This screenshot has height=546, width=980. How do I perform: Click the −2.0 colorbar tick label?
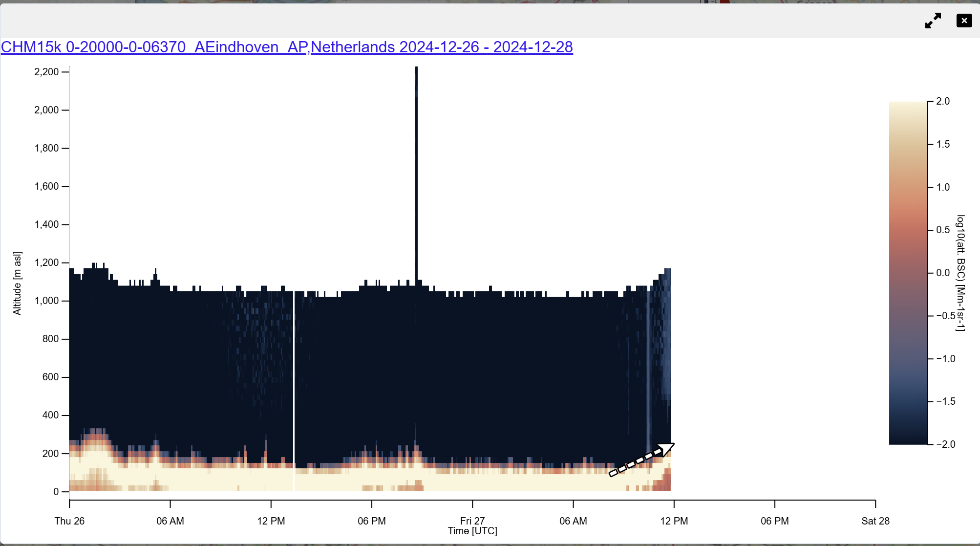pos(945,444)
